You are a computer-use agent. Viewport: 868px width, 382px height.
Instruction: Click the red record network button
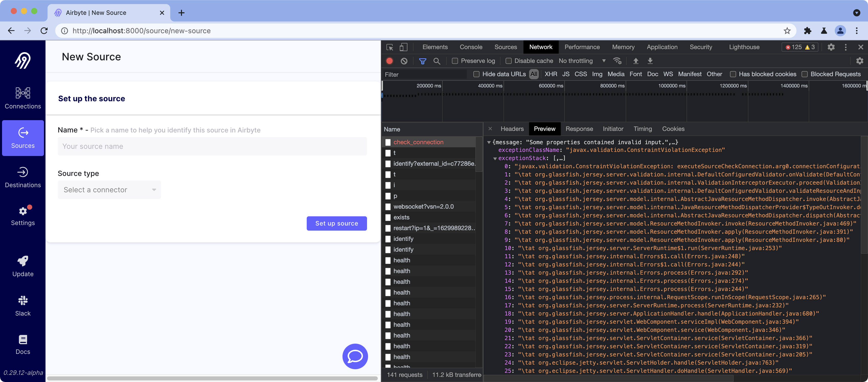(x=390, y=61)
